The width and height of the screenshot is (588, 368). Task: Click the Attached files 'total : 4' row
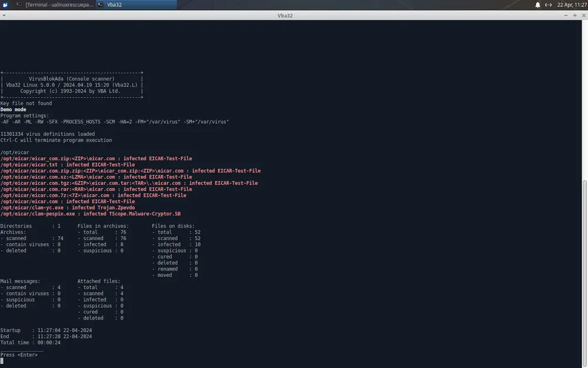[x=101, y=287]
